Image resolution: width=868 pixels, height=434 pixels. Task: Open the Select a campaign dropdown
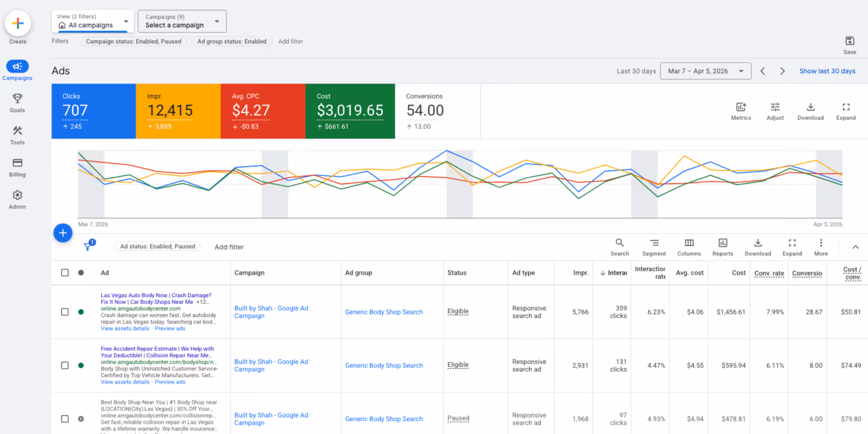pyautogui.click(x=182, y=21)
